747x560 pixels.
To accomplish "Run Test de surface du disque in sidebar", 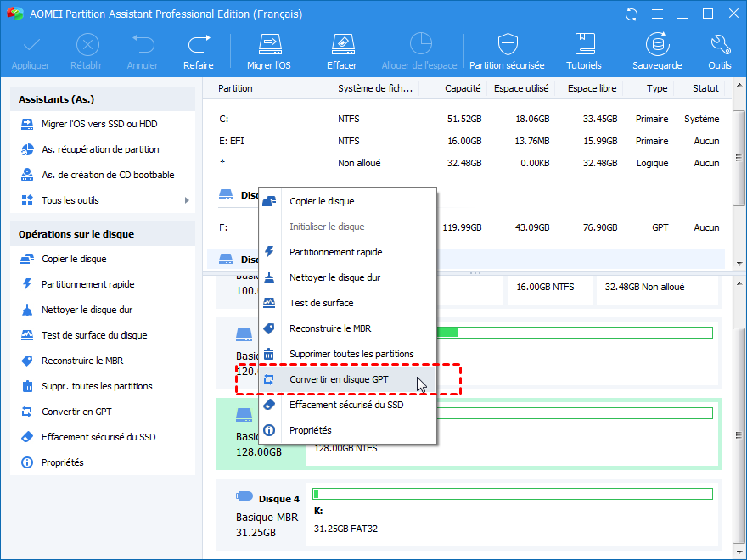I will pyautogui.click(x=94, y=336).
